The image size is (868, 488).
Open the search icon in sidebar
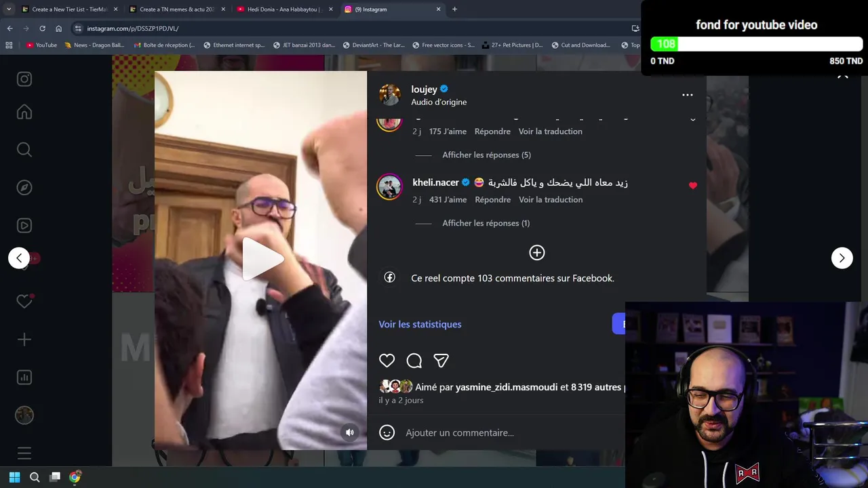pos(24,150)
